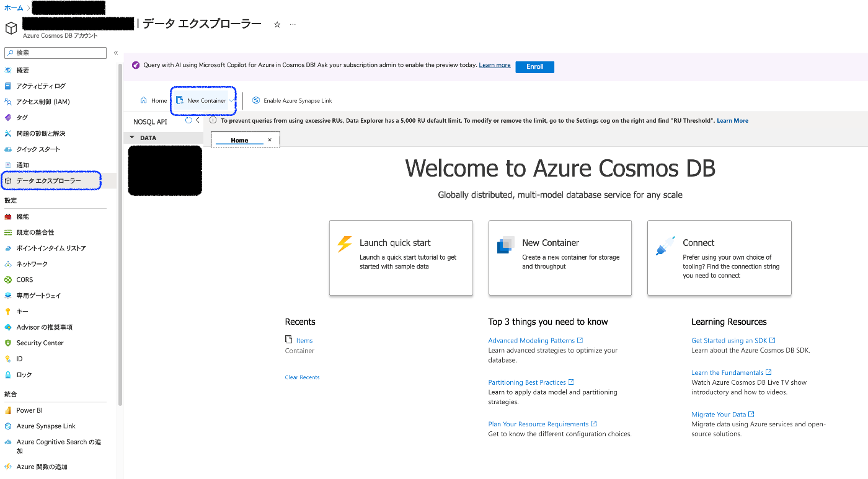
Task: Open Advanced Modeling Patterns link
Action: pyautogui.click(x=536, y=340)
